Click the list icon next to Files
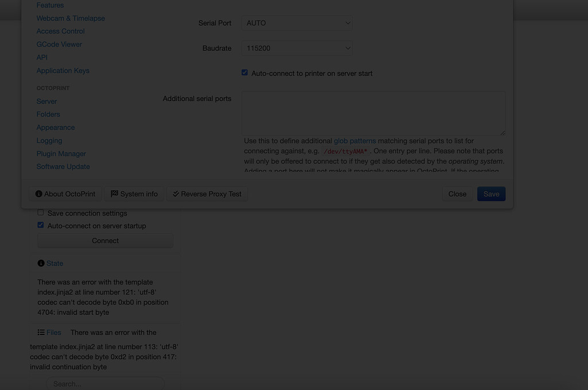The height and width of the screenshot is (390, 588). point(41,332)
